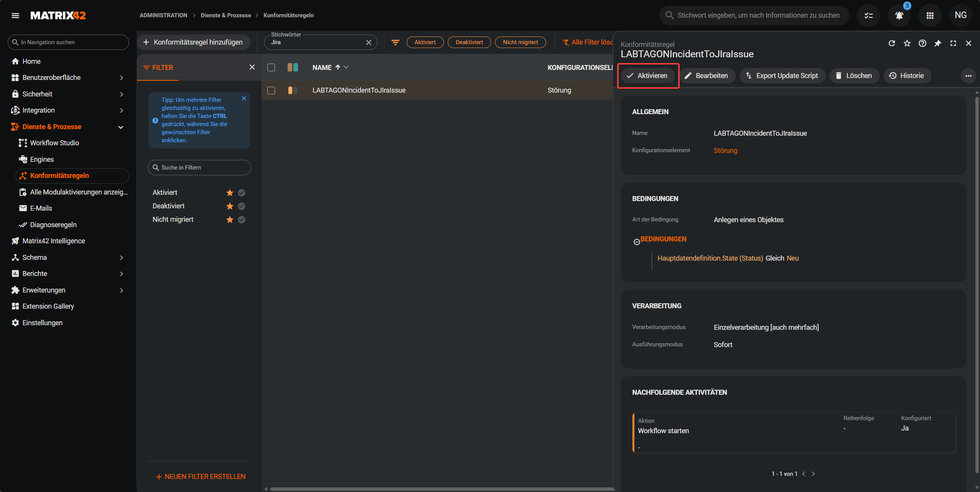
Task: Toggle the hamburger navigation menu
Action: [15, 15]
